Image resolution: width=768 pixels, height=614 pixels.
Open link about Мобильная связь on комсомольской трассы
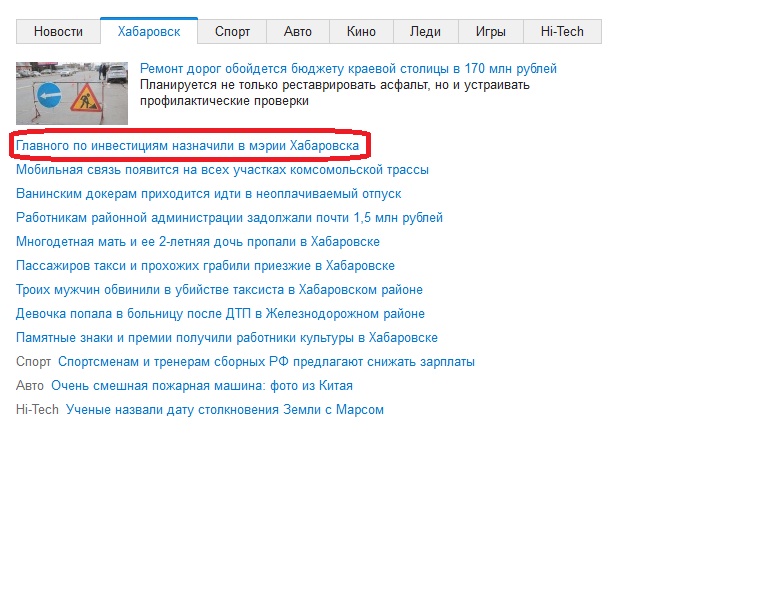point(222,169)
